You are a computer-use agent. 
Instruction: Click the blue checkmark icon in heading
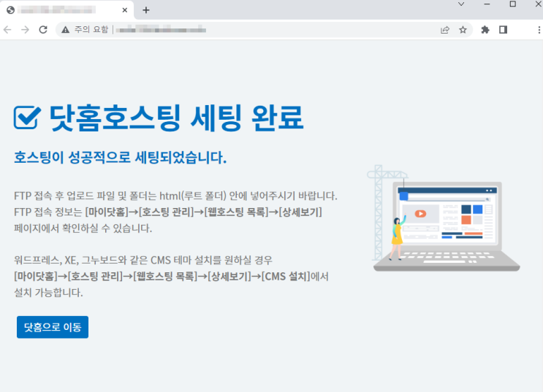27,118
